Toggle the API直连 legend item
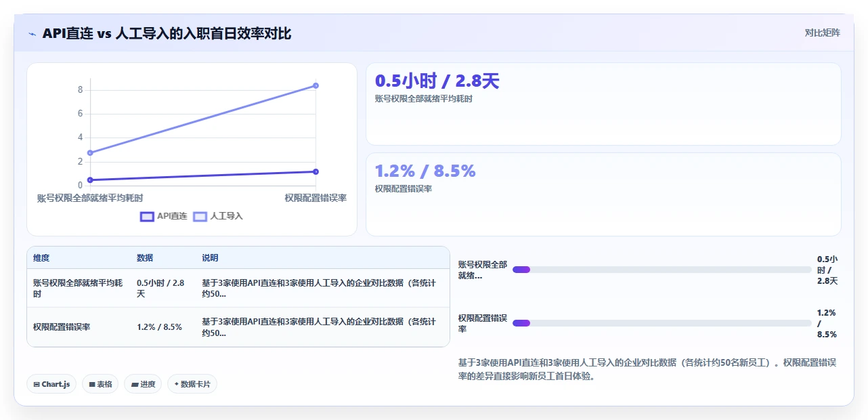The image size is (868, 420). tap(164, 216)
